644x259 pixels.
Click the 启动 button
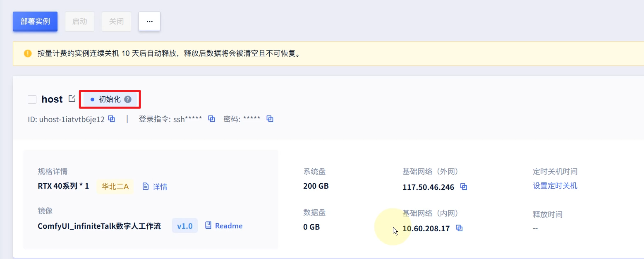click(x=79, y=22)
